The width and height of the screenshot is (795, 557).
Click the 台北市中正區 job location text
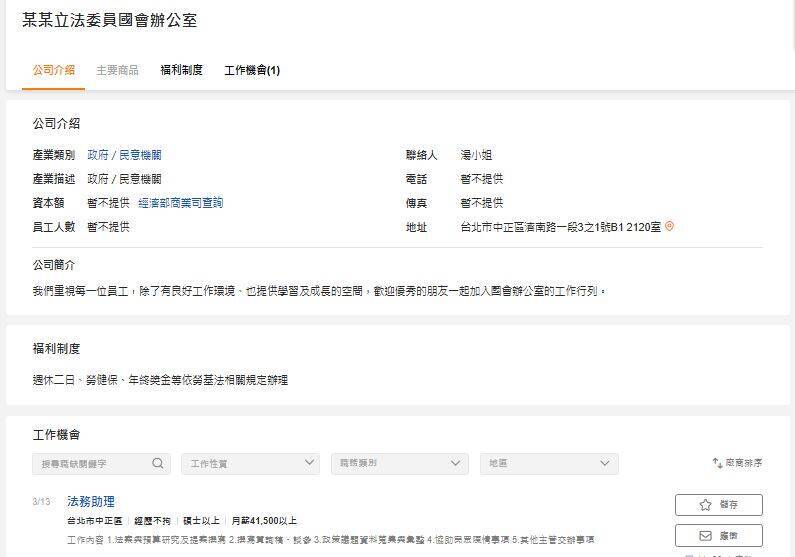click(x=94, y=521)
